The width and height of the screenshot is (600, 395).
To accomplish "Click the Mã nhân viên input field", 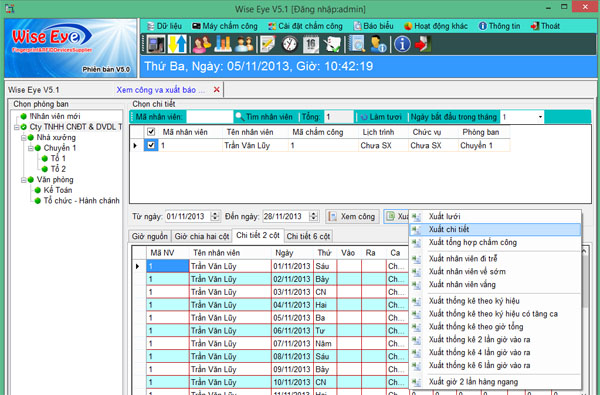I will [209, 117].
